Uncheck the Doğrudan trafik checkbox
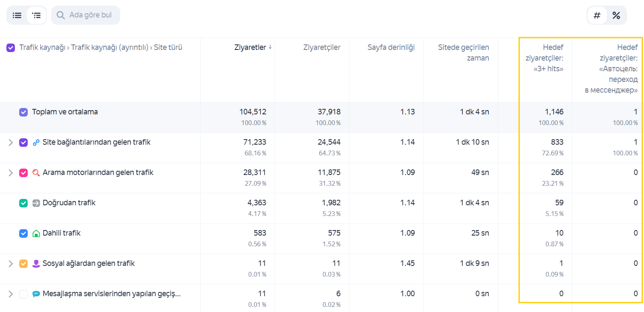The width and height of the screenshot is (644, 312). pyautogui.click(x=23, y=203)
